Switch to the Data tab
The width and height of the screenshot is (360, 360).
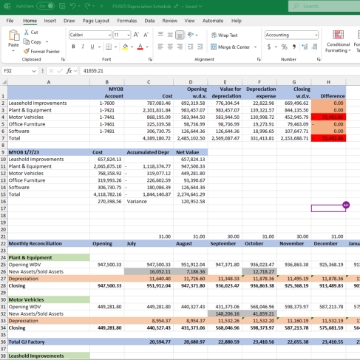click(x=149, y=21)
